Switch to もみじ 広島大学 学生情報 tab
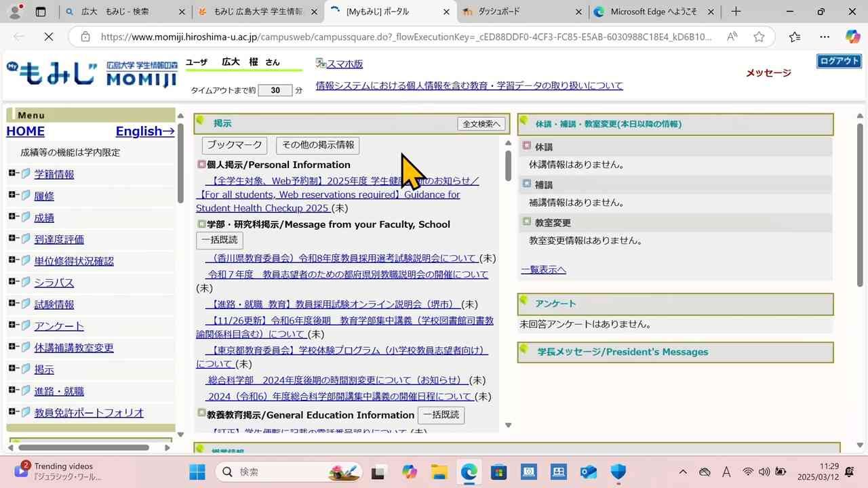868x488 pixels. 259,12
